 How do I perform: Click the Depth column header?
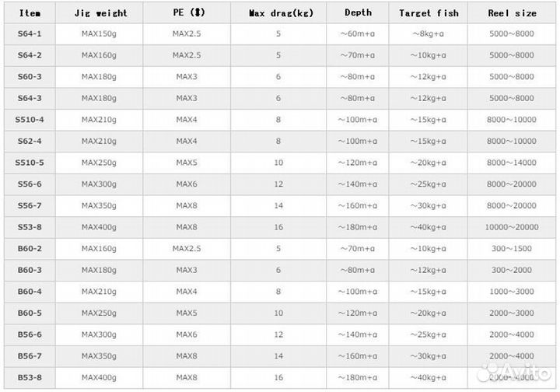coord(357,13)
